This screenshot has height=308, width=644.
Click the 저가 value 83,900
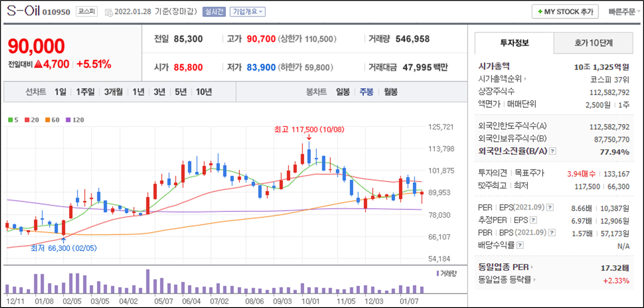tap(261, 67)
